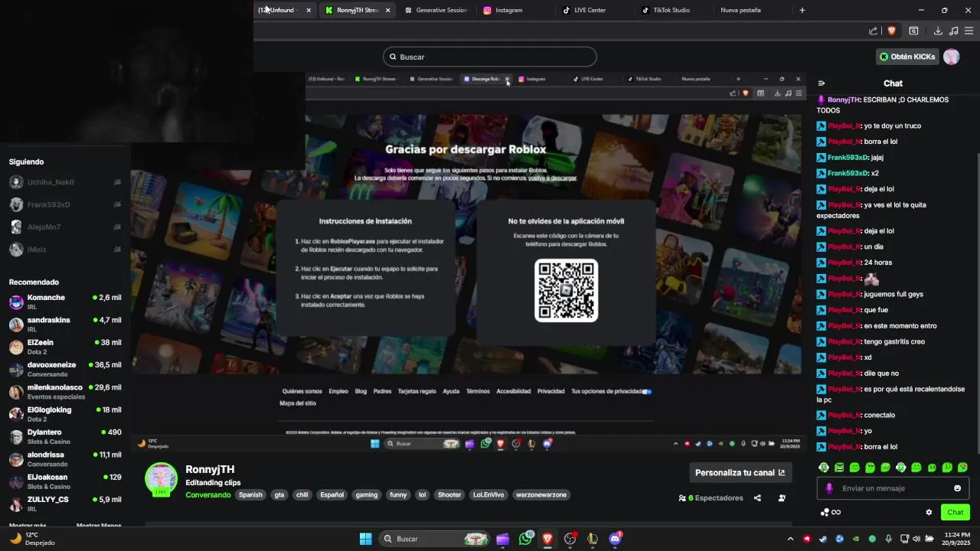Open WhatsApp from the taskbar

pos(525,539)
